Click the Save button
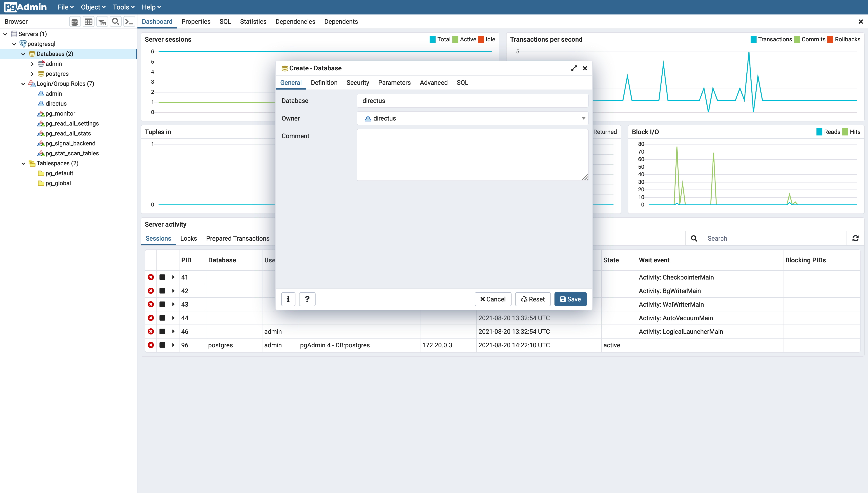Screen dimensions: 868x493 coord(570,299)
